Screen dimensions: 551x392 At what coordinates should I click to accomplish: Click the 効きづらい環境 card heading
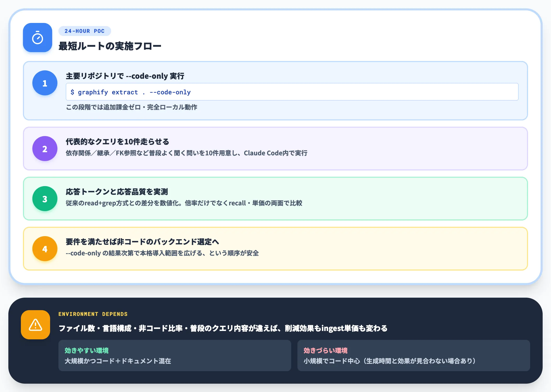coord(326,351)
